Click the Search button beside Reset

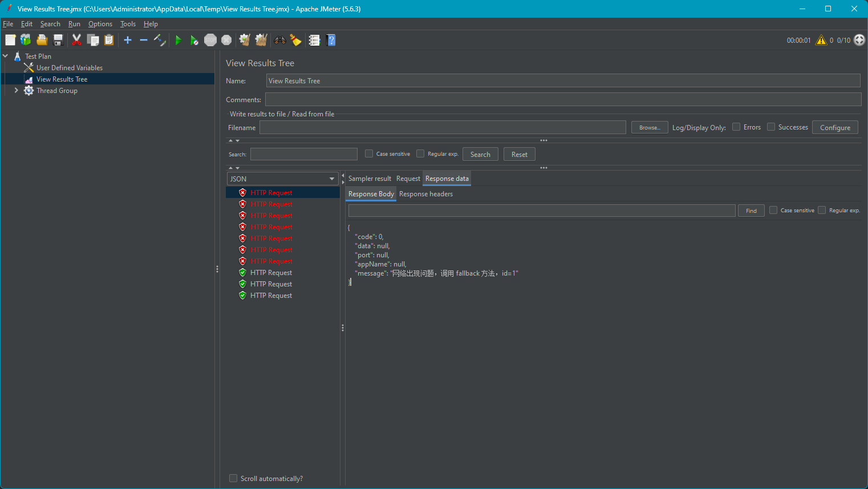[x=480, y=154]
